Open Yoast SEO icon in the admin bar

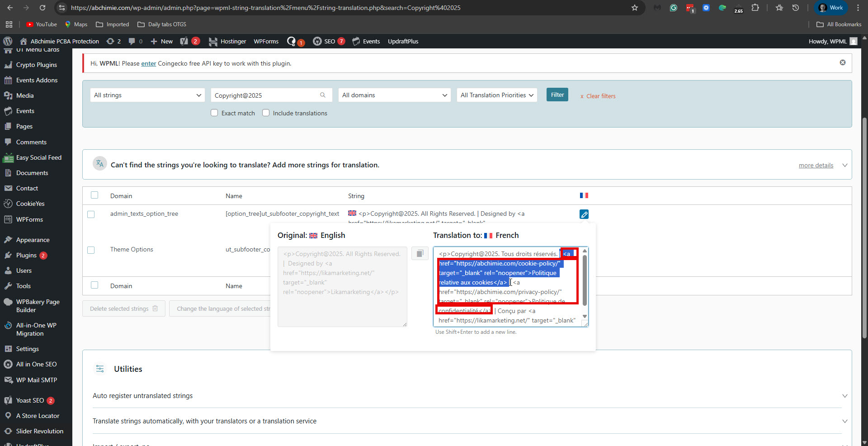(x=184, y=41)
